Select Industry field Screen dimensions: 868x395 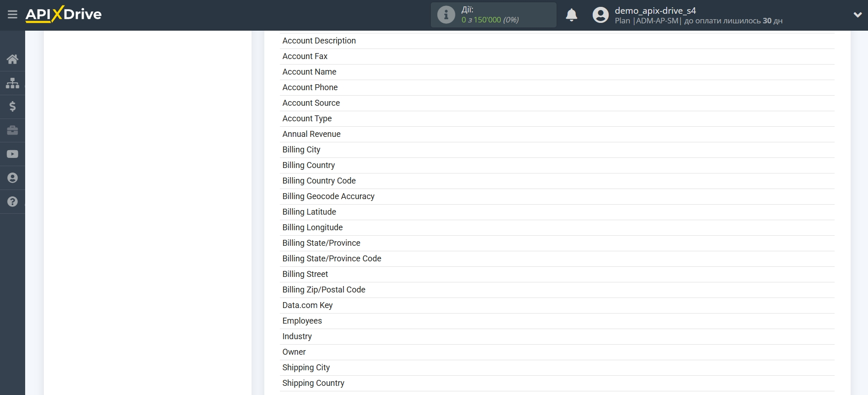pos(557,336)
